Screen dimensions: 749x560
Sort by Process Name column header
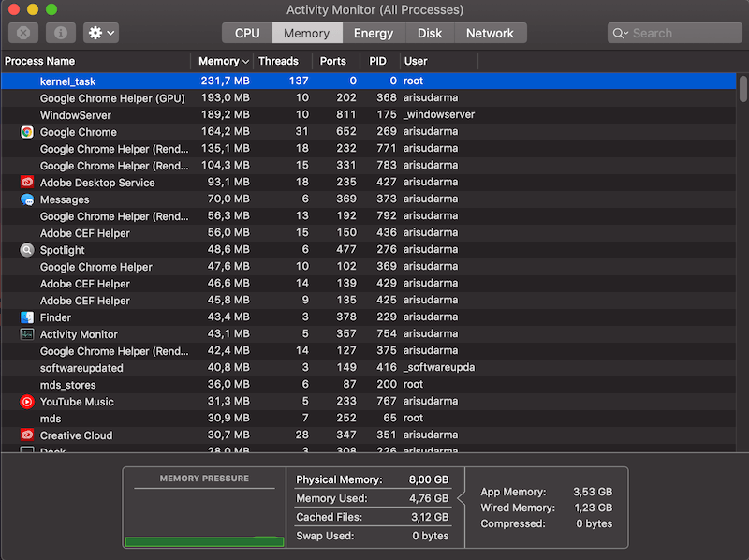click(95, 61)
